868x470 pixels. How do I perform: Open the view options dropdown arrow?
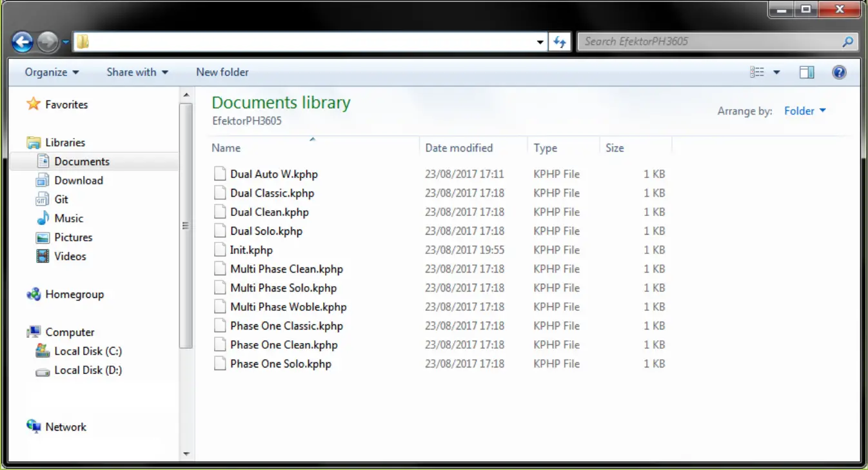click(776, 72)
